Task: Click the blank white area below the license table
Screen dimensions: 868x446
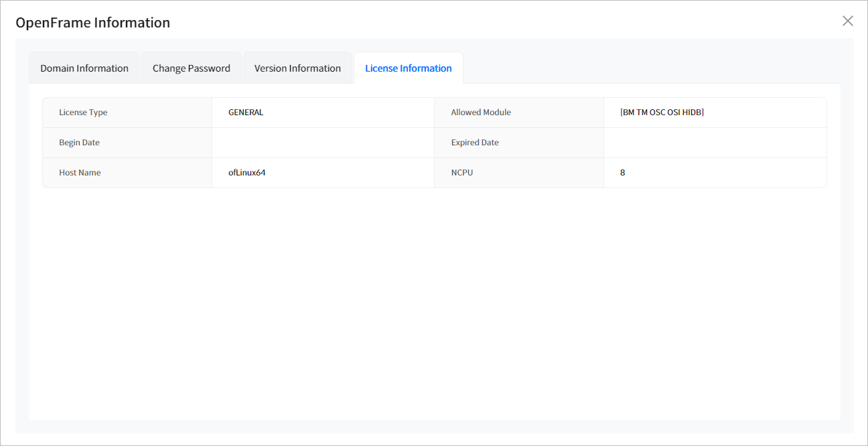Action: click(x=434, y=301)
